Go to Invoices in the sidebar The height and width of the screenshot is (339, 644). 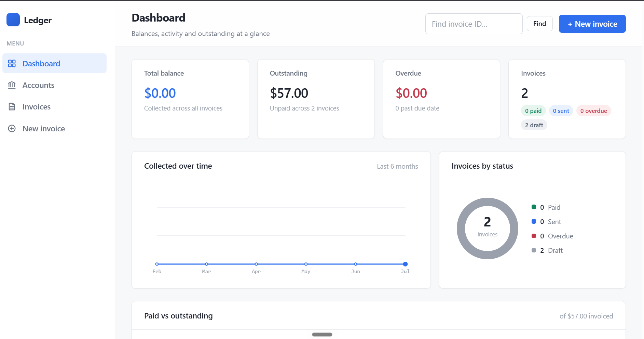pyautogui.click(x=54, y=107)
